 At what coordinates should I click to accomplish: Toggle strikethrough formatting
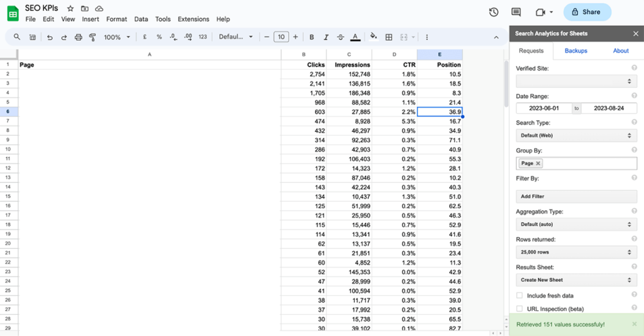[x=340, y=37]
